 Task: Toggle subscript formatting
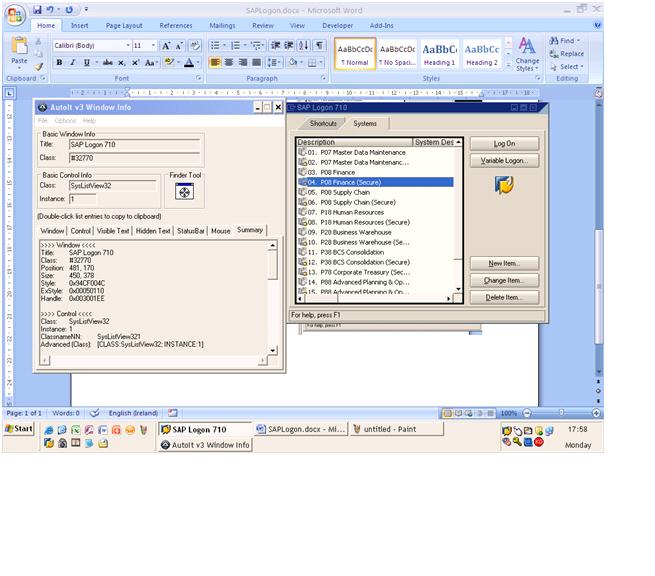click(121, 63)
